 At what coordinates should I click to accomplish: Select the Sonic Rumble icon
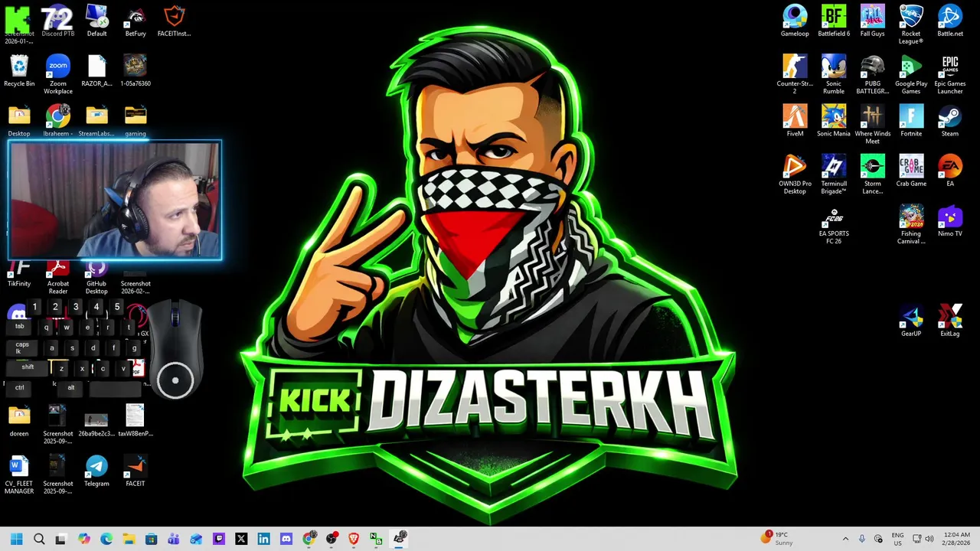click(x=834, y=75)
